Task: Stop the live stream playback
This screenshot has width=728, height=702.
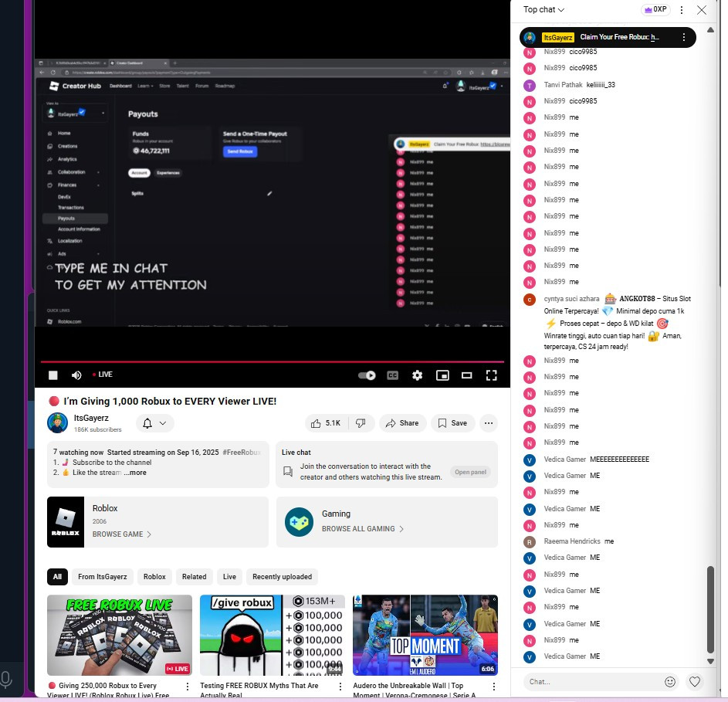Action: [x=53, y=375]
